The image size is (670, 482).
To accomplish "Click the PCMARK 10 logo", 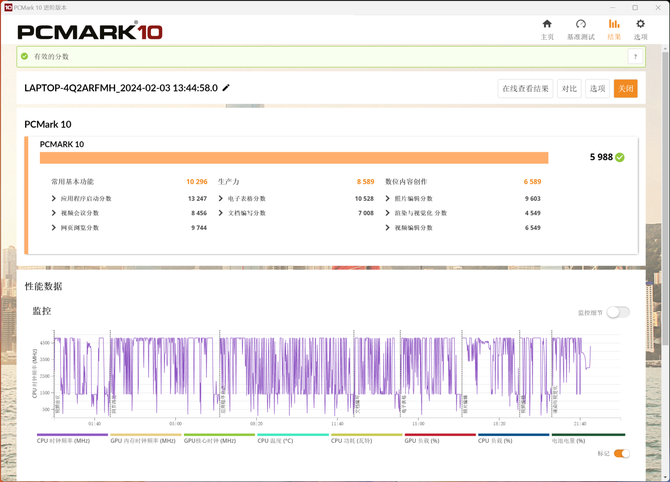I will pos(90,31).
